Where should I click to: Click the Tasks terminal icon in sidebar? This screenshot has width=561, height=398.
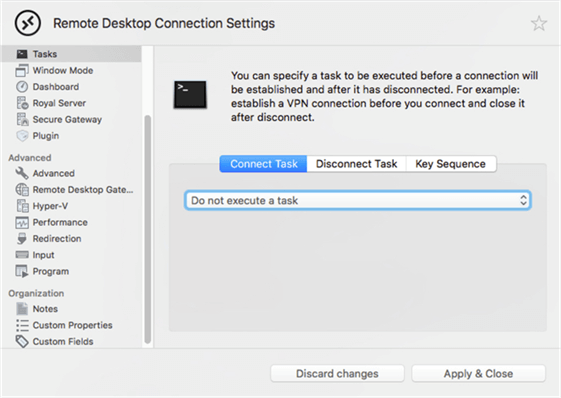click(x=22, y=54)
